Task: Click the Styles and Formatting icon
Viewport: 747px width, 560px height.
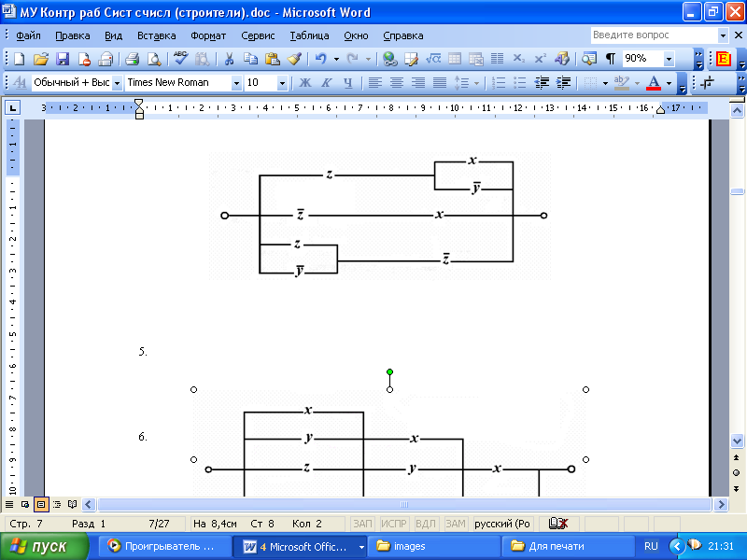Action: 20,82
